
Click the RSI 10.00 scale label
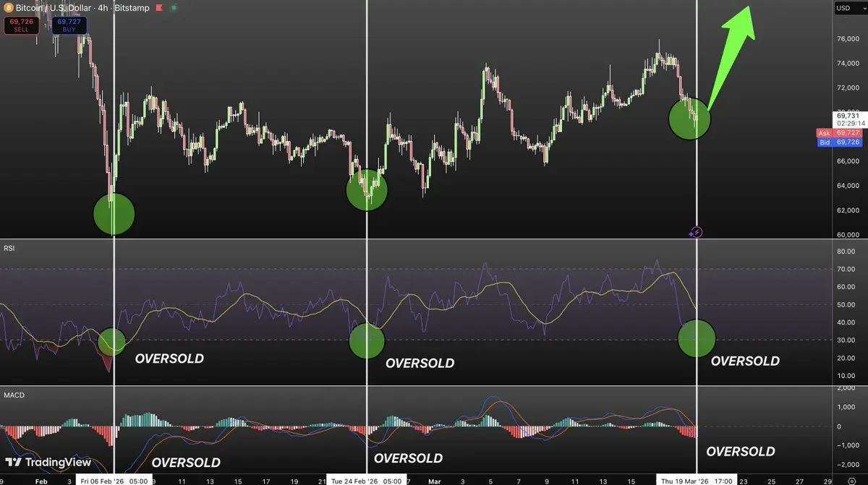(848, 376)
